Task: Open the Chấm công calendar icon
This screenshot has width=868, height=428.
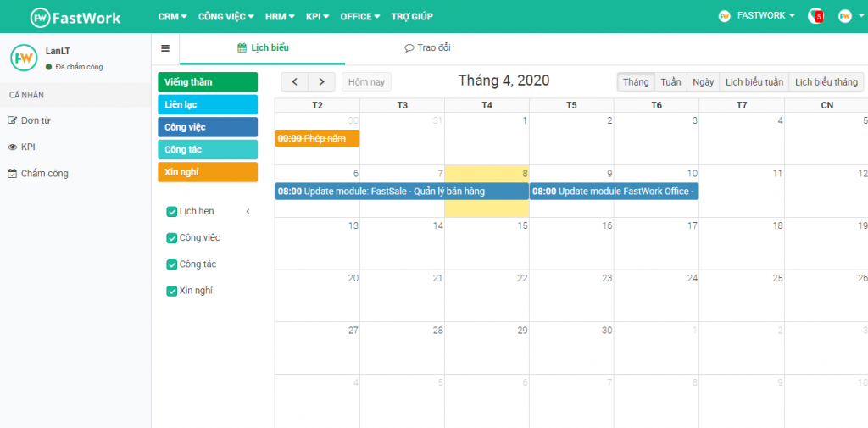Action: pyautogui.click(x=13, y=174)
